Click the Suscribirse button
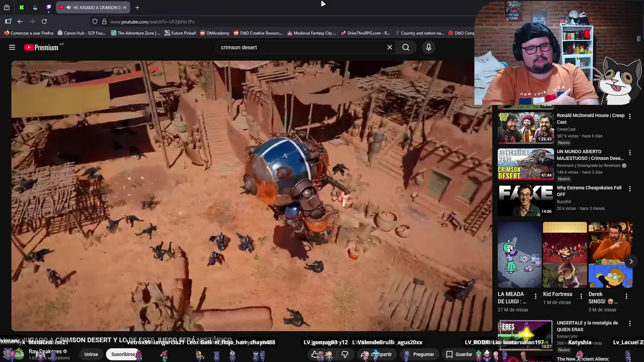 click(x=123, y=354)
